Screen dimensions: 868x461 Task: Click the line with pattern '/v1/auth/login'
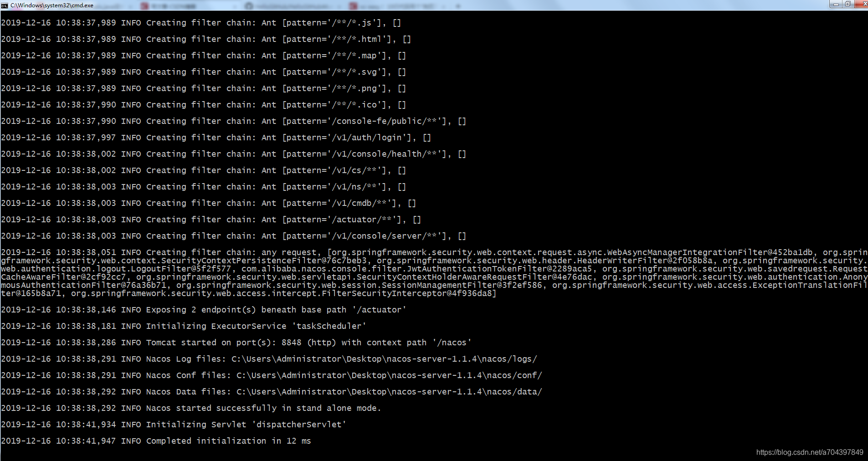(216, 138)
